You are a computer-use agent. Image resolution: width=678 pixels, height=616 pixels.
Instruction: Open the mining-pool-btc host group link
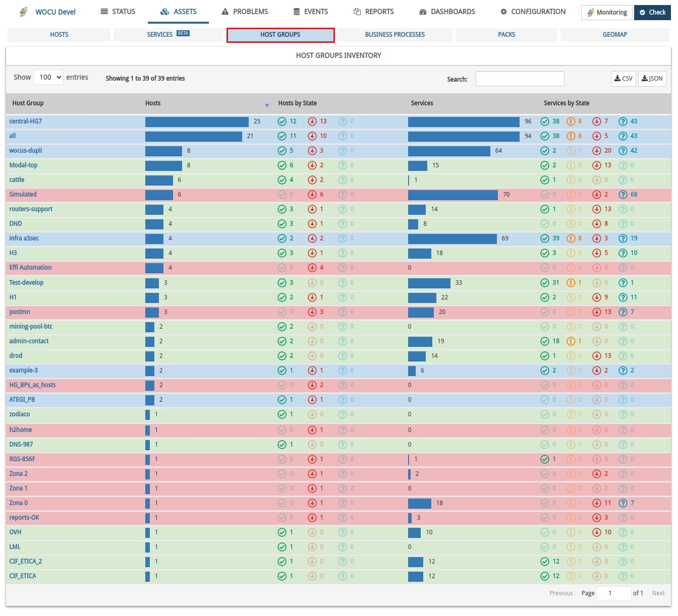[x=31, y=327]
